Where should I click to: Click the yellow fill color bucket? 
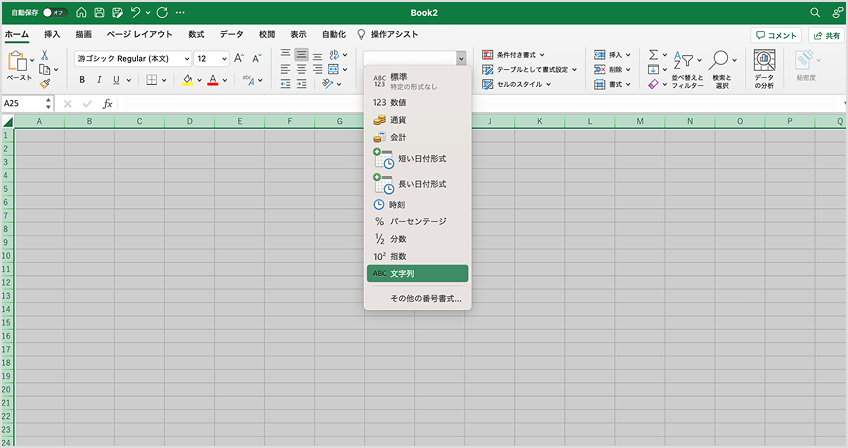pos(188,80)
